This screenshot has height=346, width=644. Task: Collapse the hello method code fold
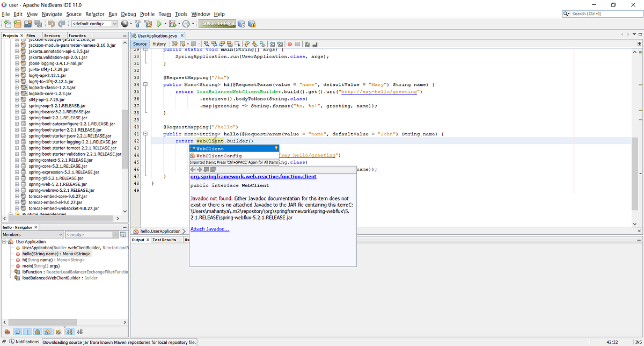tap(145, 133)
